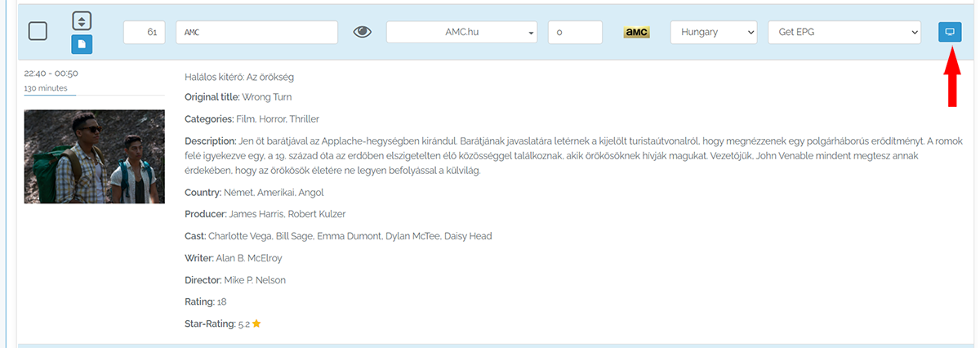This screenshot has height=348, width=980.
Task: Expand the Hungary country dropdown
Action: (x=714, y=32)
